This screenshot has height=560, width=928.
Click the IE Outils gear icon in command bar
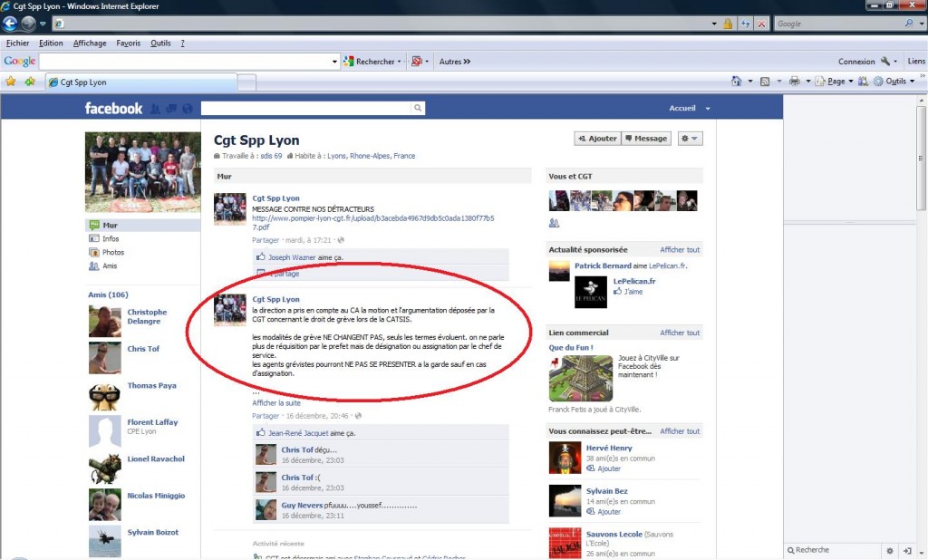tap(877, 81)
